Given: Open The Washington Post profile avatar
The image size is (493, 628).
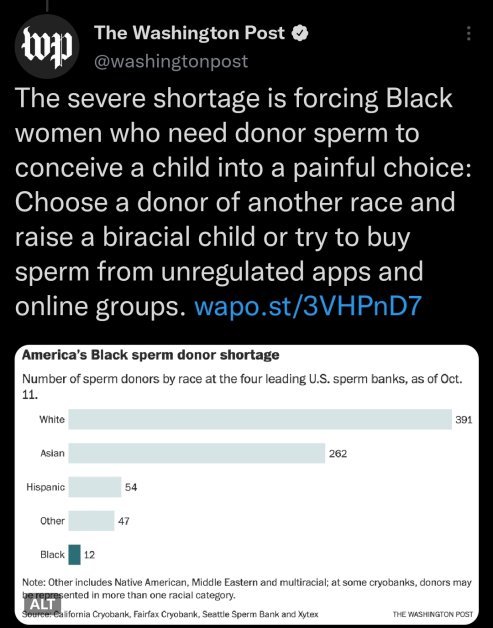Looking at the screenshot, I should 47,46.
